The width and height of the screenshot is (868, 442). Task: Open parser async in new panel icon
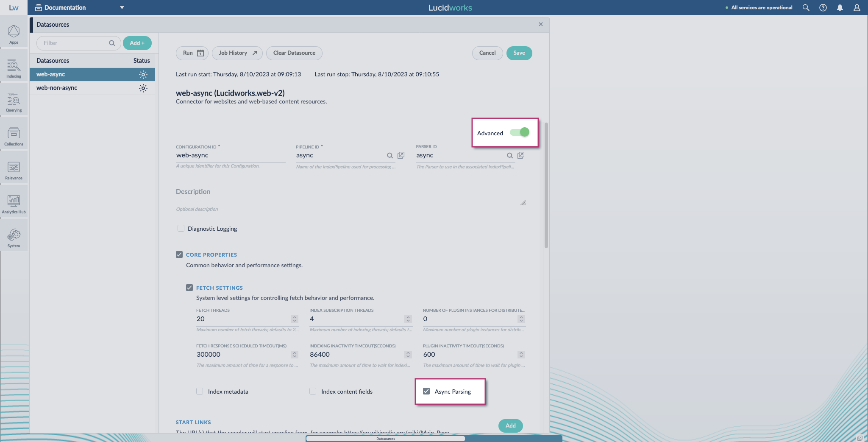pyautogui.click(x=521, y=155)
